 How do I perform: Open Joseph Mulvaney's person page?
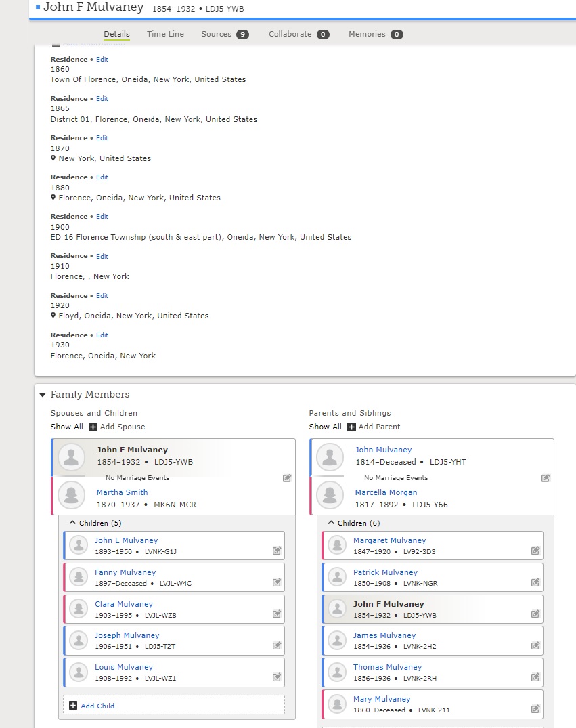coord(127,635)
